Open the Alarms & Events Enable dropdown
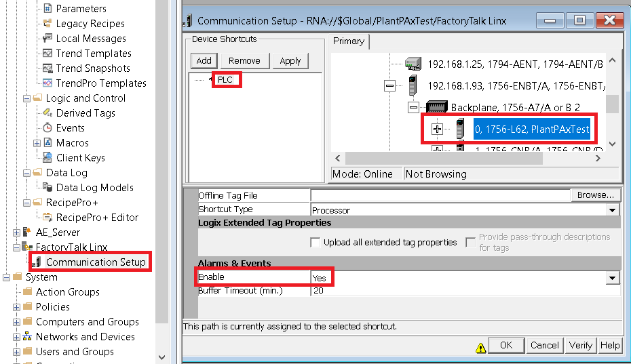The height and width of the screenshot is (364, 631). point(612,277)
